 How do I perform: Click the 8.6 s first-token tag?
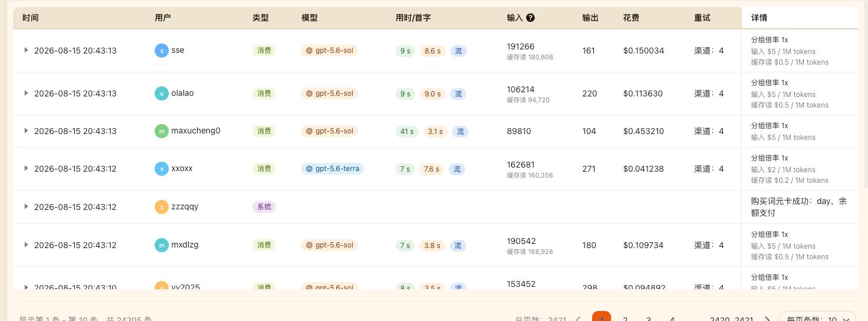tap(433, 51)
